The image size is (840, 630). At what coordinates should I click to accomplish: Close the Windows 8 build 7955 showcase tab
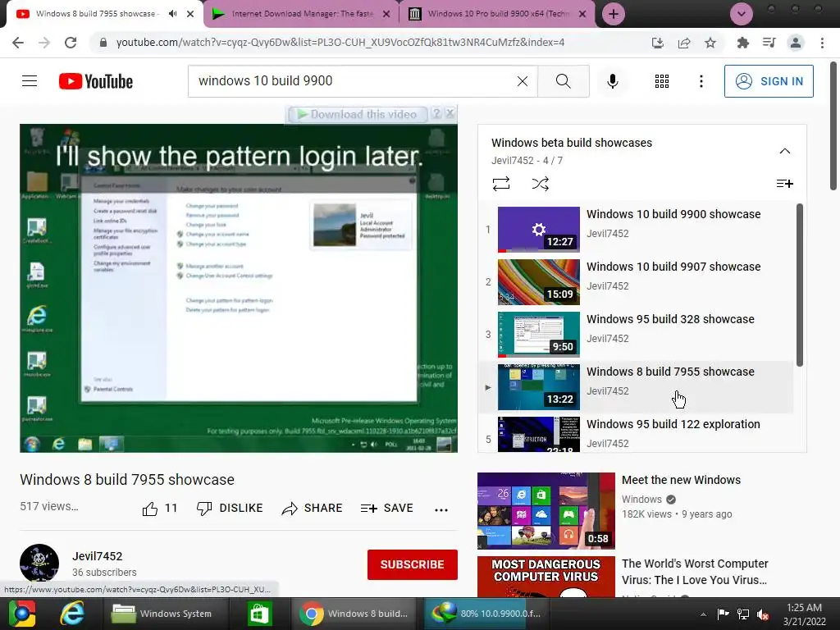(190, 14)
